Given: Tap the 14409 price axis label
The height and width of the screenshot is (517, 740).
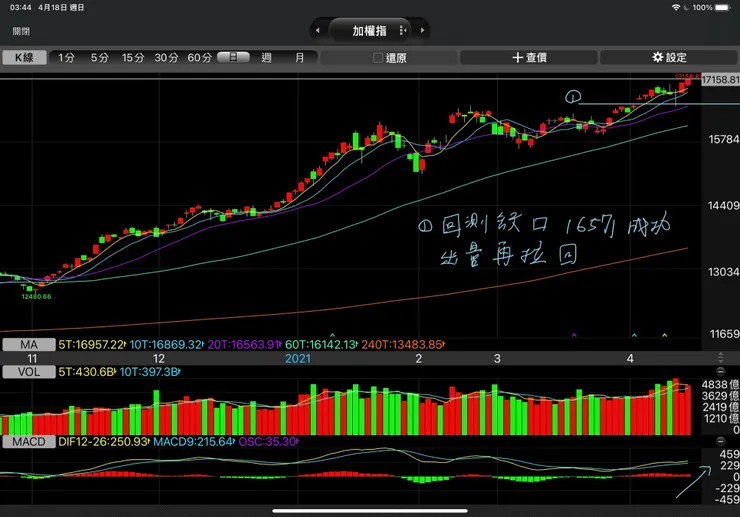Looking at the screenshot, I should pyautogui.click(x=724, y=206).
